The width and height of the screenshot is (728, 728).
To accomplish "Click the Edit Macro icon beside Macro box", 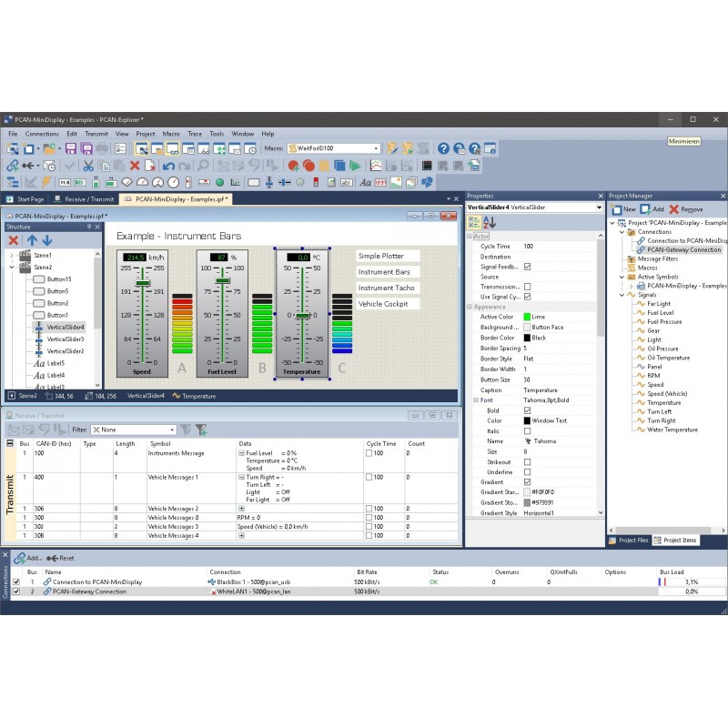I will coord(392,148).
